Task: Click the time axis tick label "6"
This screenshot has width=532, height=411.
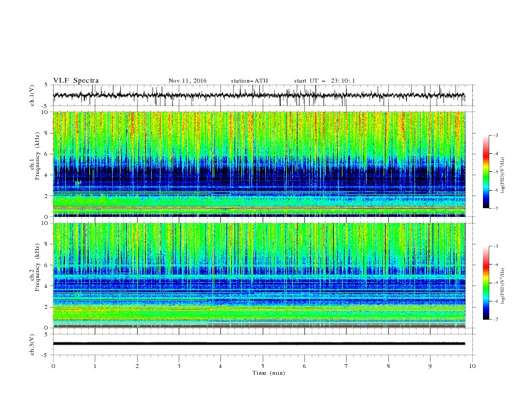Action: [304, 366]
